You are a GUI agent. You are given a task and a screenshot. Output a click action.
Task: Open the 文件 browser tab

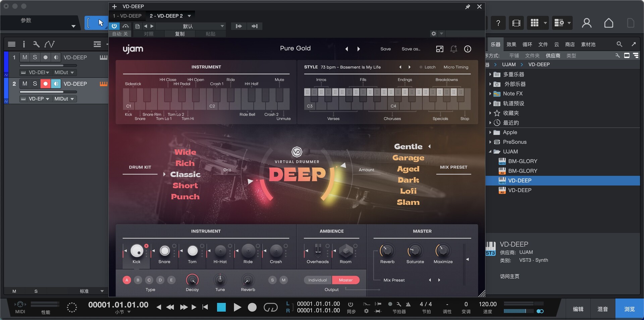click(x=543, y=44)
